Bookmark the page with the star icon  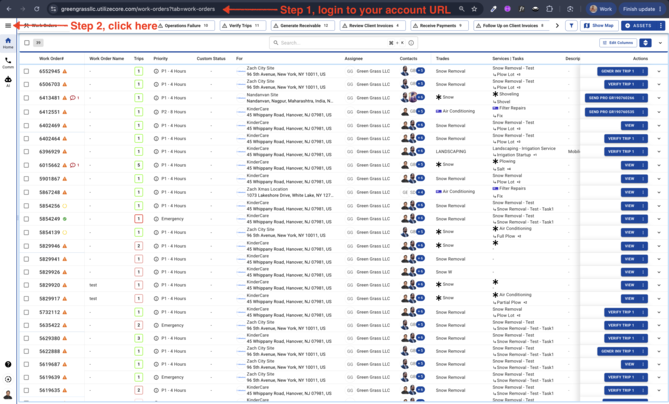coord(474,9)
